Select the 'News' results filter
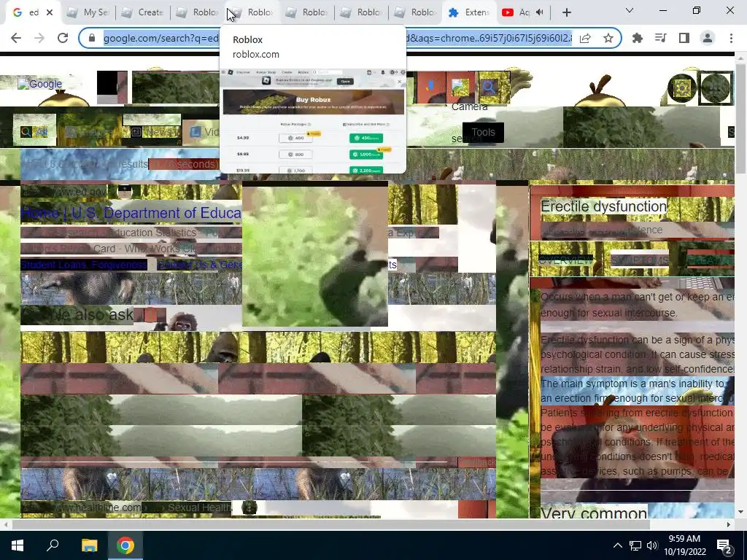 (x=155, y=131)
